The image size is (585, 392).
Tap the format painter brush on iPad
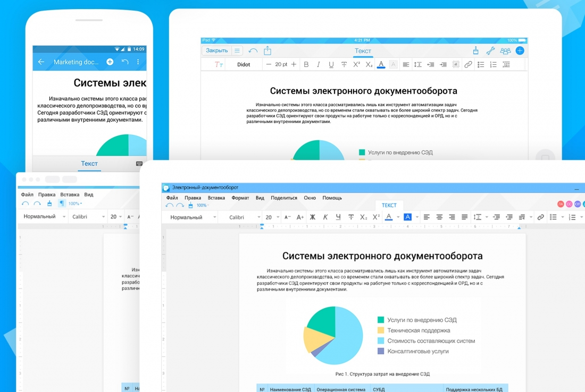click(475, 50)
